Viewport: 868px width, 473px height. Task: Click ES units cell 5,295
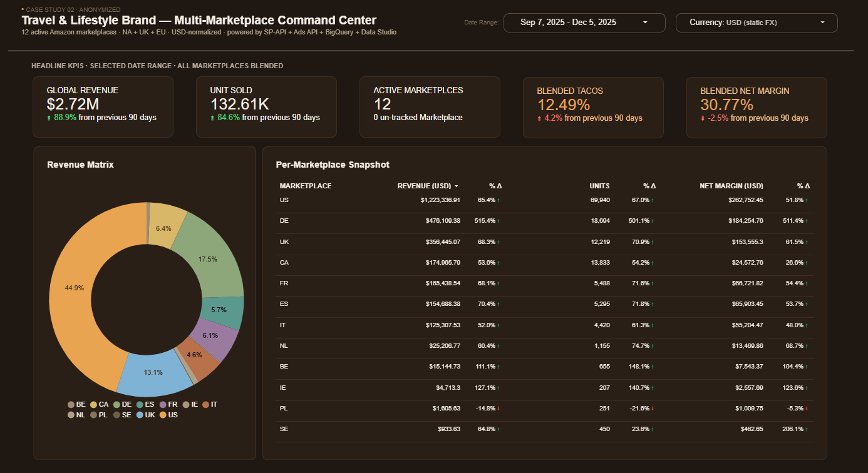click(x=602, y=304)
